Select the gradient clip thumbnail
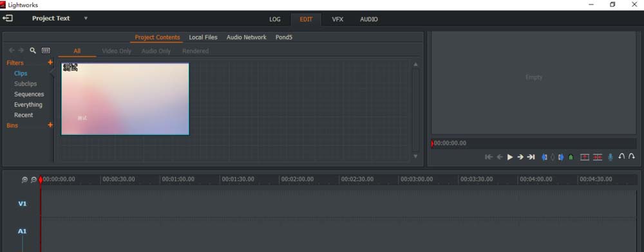 click(x=126, y=99)
